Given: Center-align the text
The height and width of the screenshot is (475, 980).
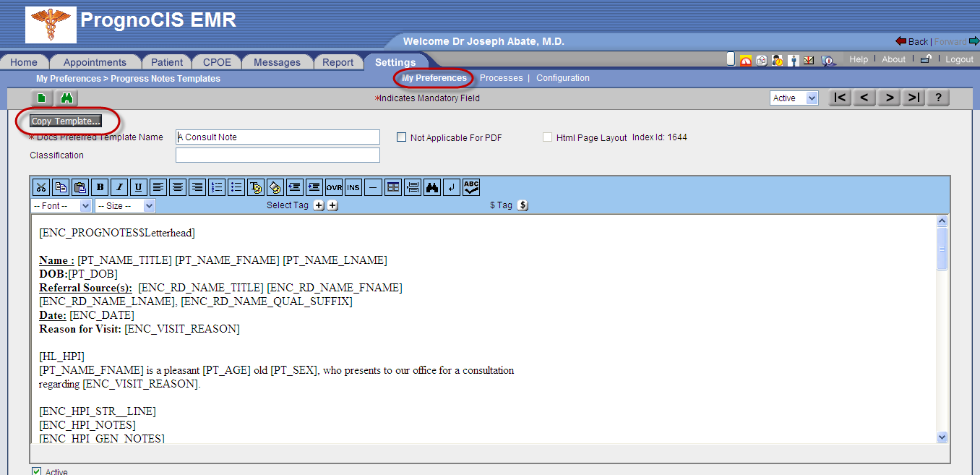Looking at the screenshot, I should (178, 187).
